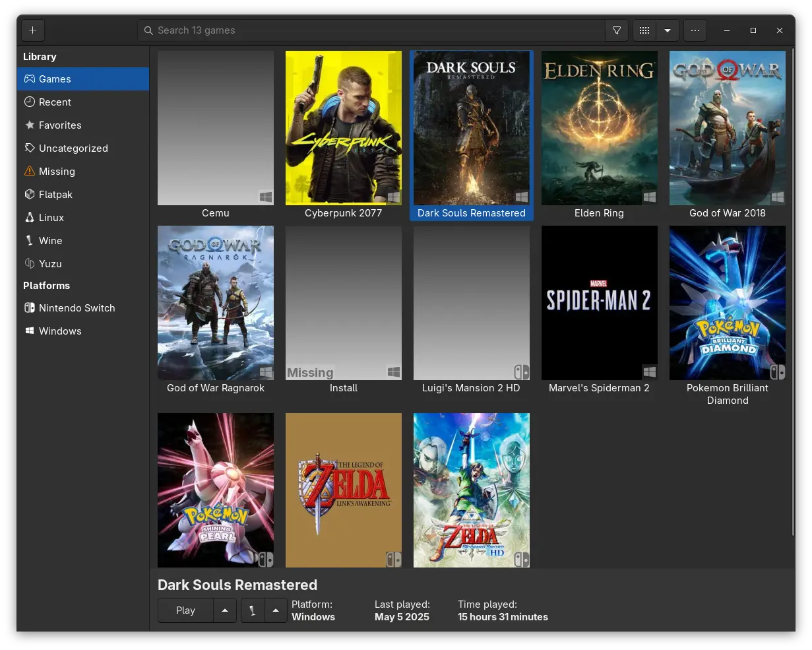Click the Missing warning triangle icon
The height and width of the screenshot is (650, 812).
[x=30, y=172]
